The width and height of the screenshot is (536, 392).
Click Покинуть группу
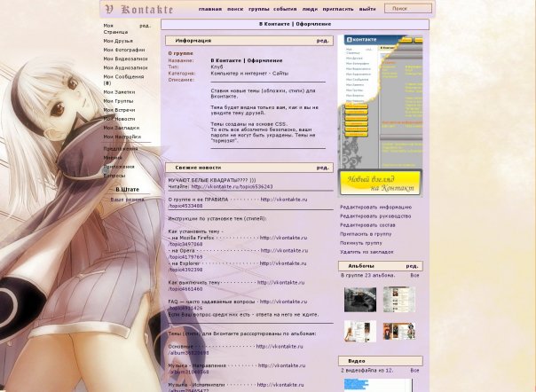[x=361, y=243]
